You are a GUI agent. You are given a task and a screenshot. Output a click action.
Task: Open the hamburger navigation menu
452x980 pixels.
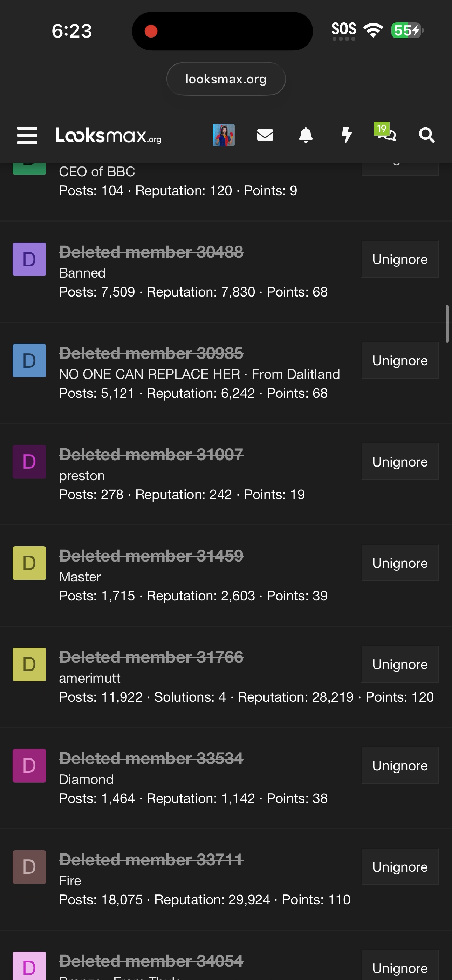[x=27, y=135]
